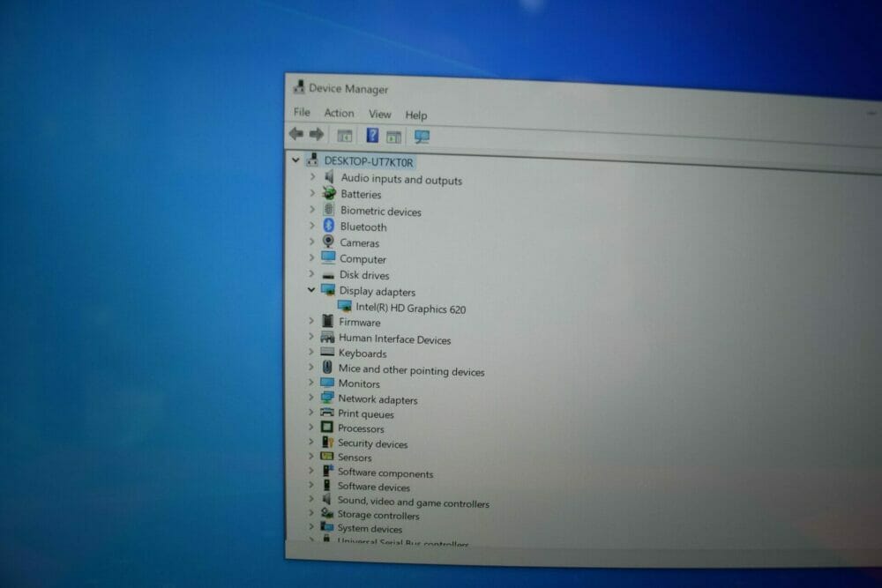Open the File menu
The image size is (882, 588).
302,112
